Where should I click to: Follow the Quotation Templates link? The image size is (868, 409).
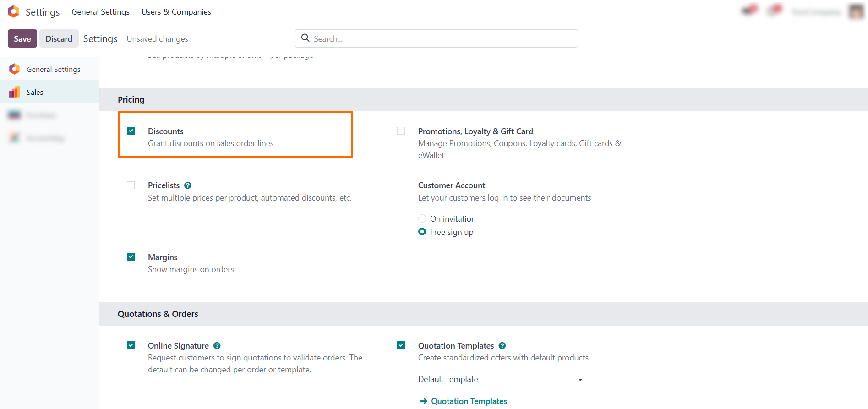coord(469,401)
